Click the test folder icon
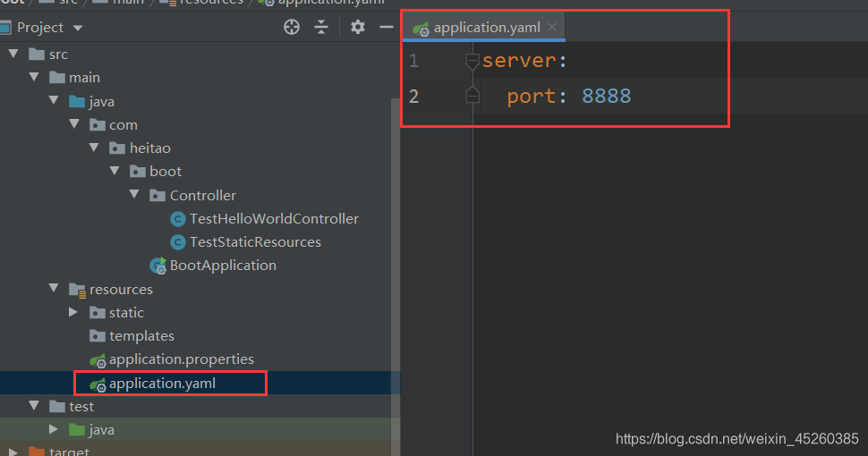The width and height of the screenshot is (868, 456). pos(57,407)
